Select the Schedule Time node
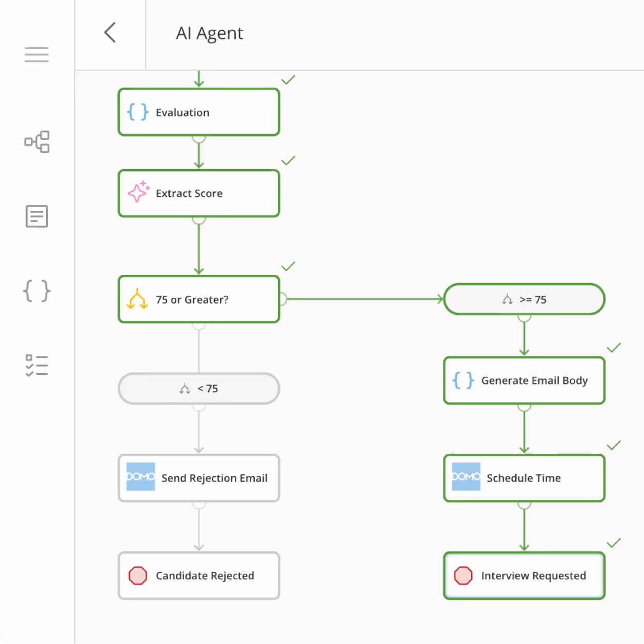Screen dimensions: 644x644 point(524,478)
